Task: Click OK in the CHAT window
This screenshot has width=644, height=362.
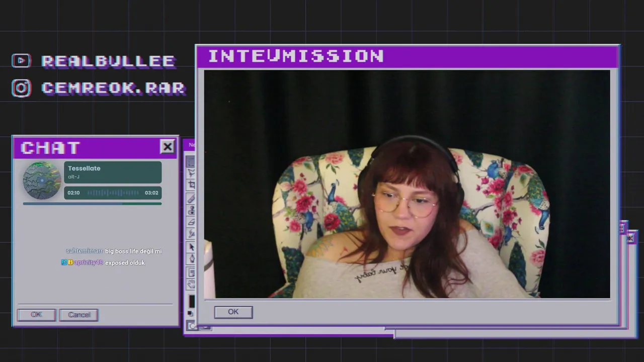Action: tap(36, 315)
